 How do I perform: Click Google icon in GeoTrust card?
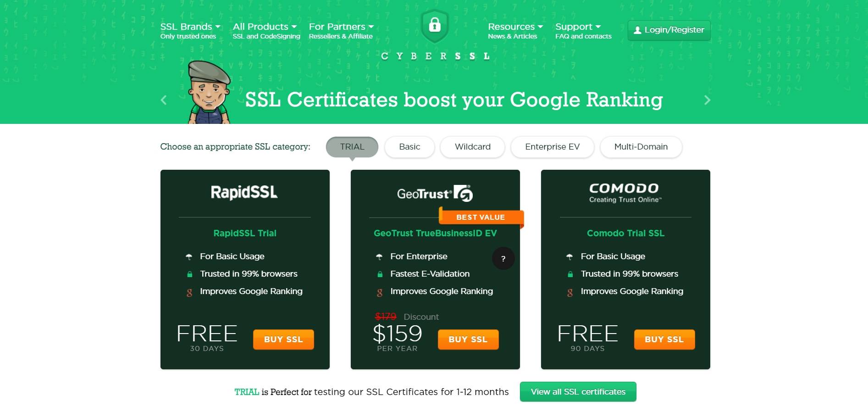pos(380,292)
